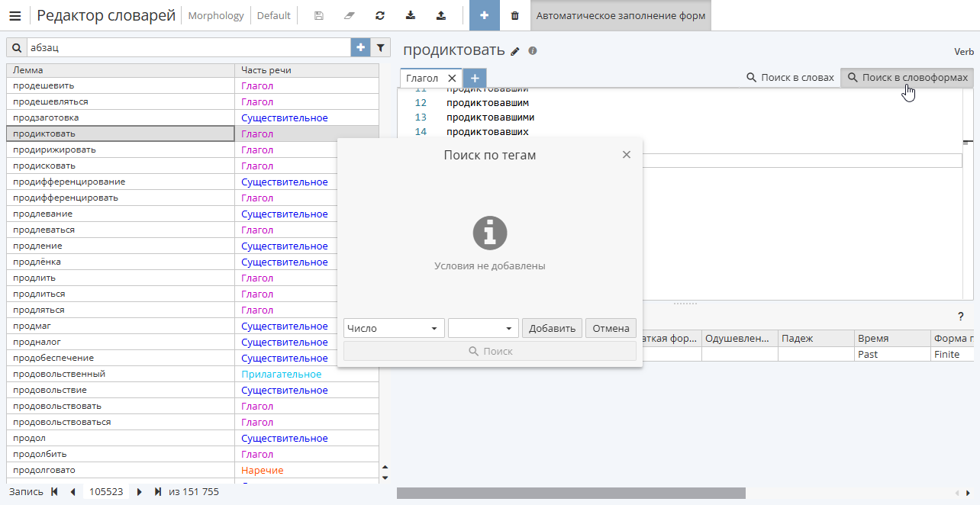Image resolution: width=980 pixels, height=505 pixels.
Task: Click Прилагательное in part of speech column
Action: tap(281, 374)
